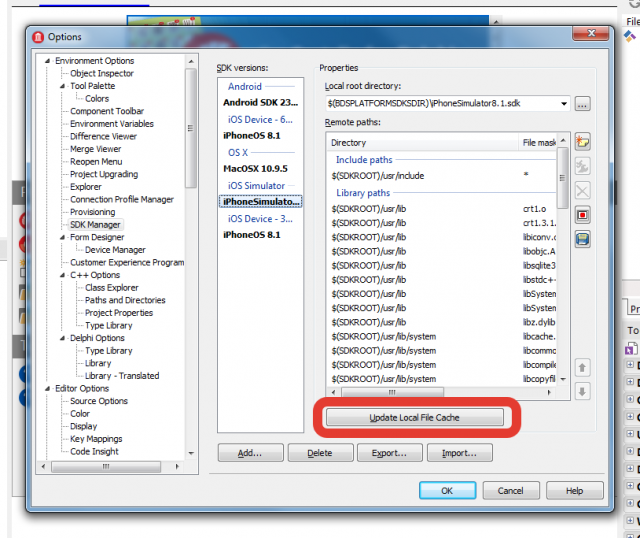Open Device Manager under Form Designer
Viewport: 640px width, 538px height.
coord(115,250)
